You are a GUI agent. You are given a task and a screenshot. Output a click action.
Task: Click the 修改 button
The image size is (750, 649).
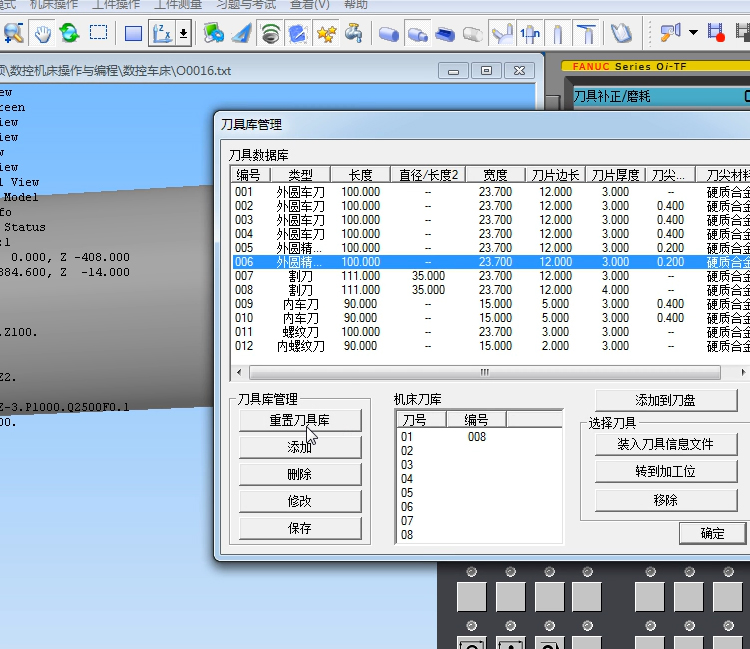(x=300, y=501)
